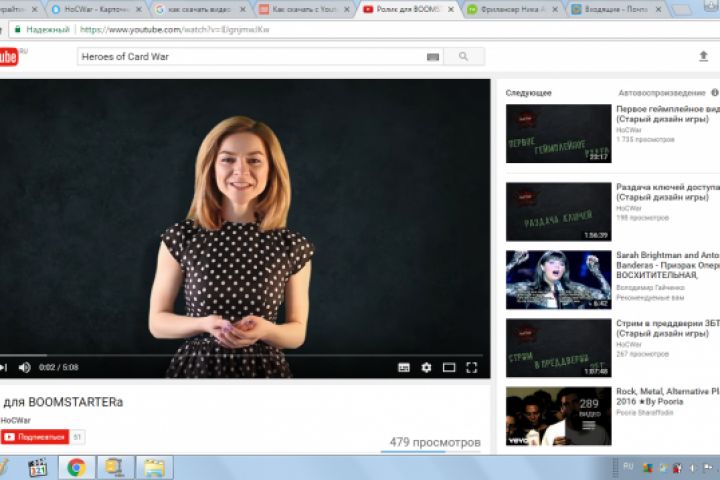Image resolution: width=720 pixels, height=480 pixels.
Task: Open 'Sarah Brightman and Antonio Banderas' video title
Action: coord(668,265)
